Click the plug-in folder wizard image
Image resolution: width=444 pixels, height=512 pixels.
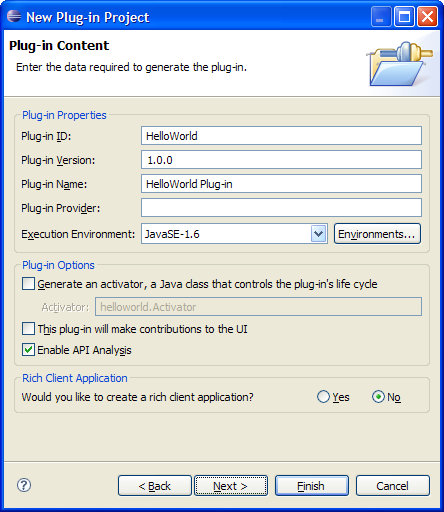(x=399, y=63)
